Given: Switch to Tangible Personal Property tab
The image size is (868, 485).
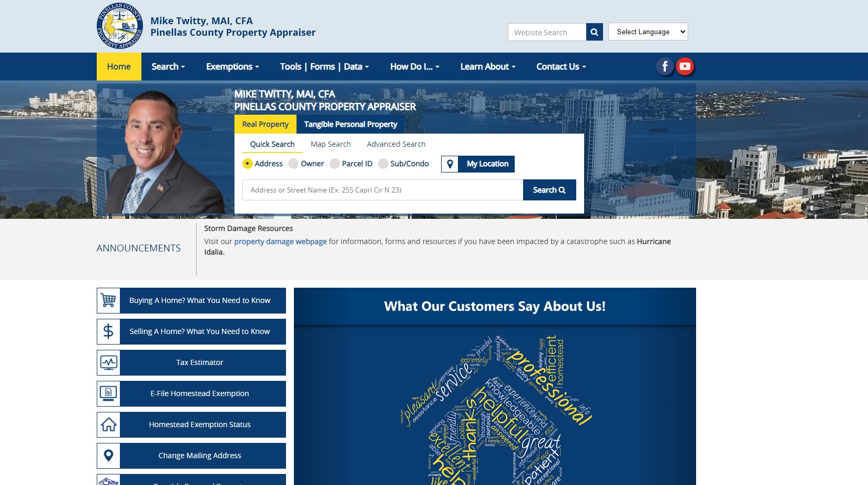Looking at the screenshot, I should tap(351, 125).
